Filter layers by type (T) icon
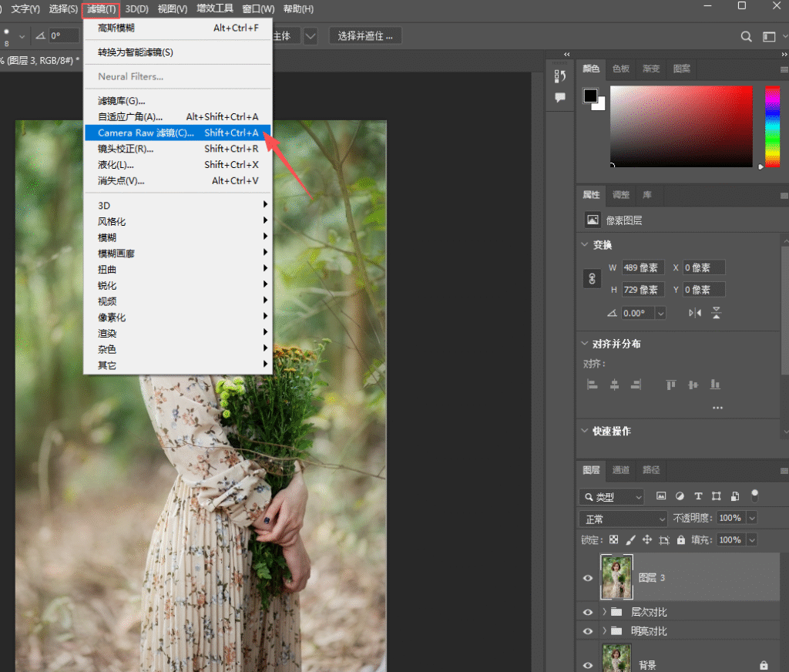Screen dimensions: 789x672 [x=698, y=496]
